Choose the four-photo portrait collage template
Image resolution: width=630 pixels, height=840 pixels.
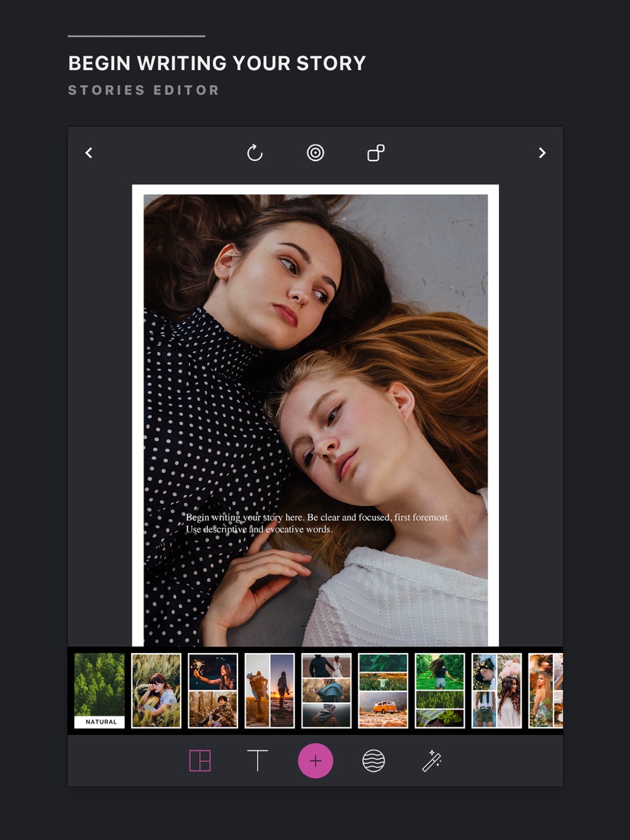[496, 691]
